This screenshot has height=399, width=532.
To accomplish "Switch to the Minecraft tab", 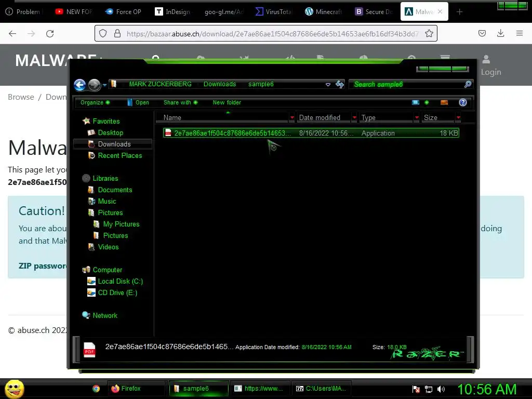I will tap(323, 12).
